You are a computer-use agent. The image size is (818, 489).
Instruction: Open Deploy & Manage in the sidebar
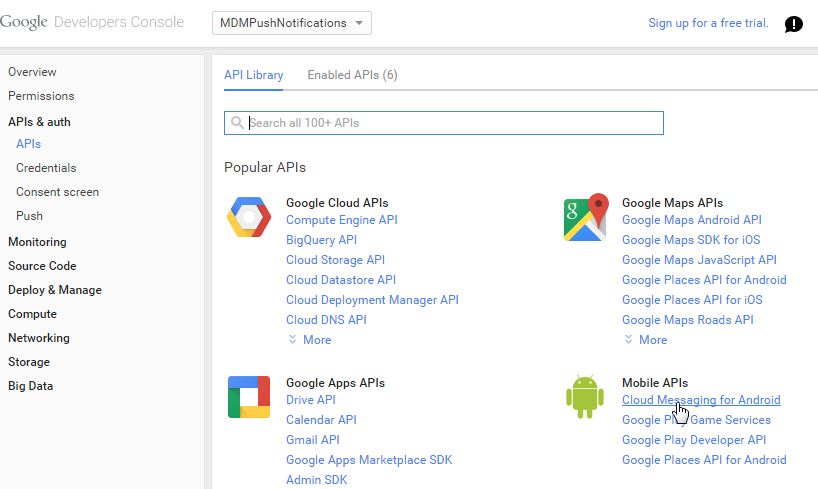(x=55, y=290)
